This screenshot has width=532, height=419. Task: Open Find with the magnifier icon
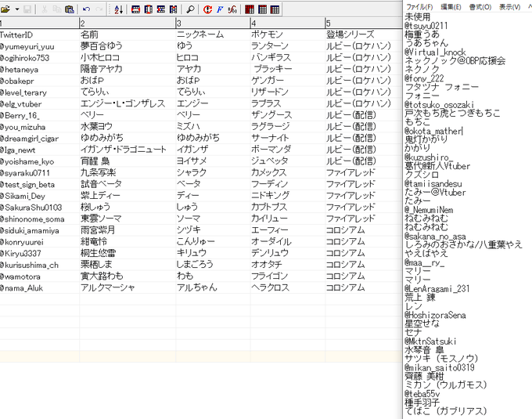click(190, 9)
